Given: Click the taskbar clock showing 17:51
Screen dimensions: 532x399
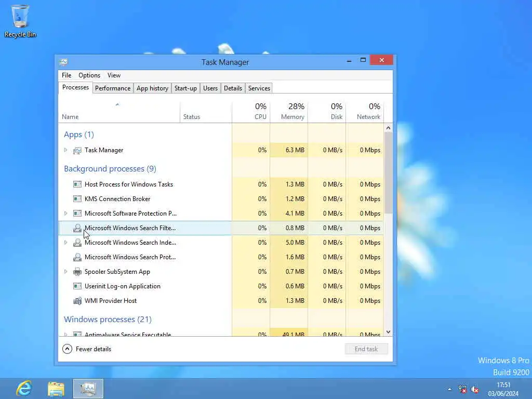Looking at the screenshot, I should (x=503, y=389).
